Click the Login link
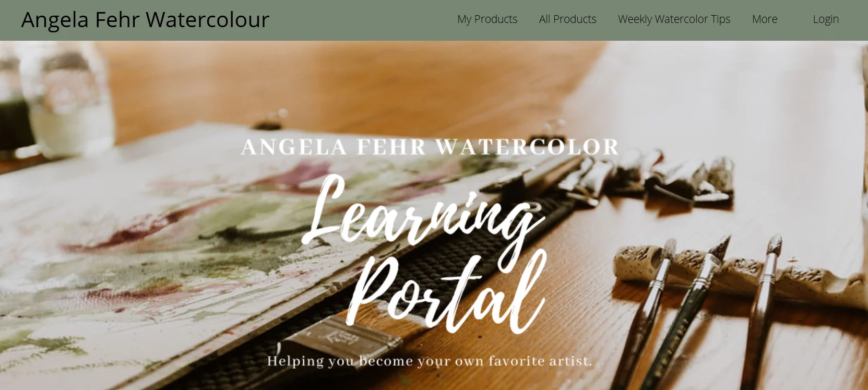 826,19
